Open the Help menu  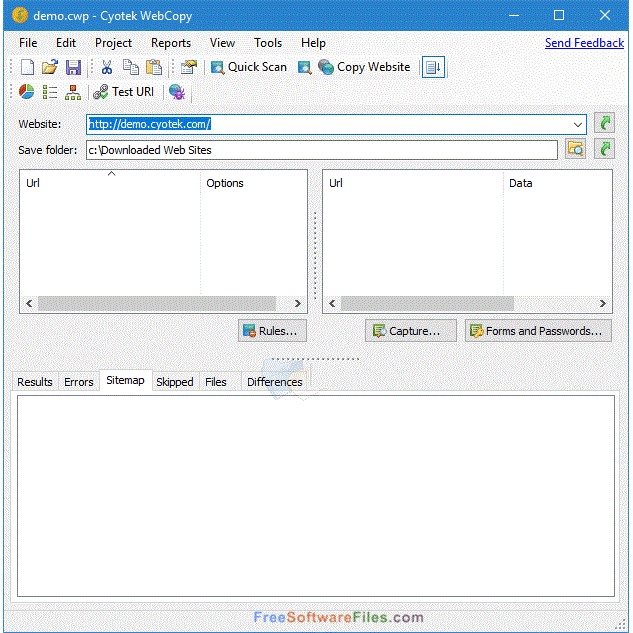point(313,43)
